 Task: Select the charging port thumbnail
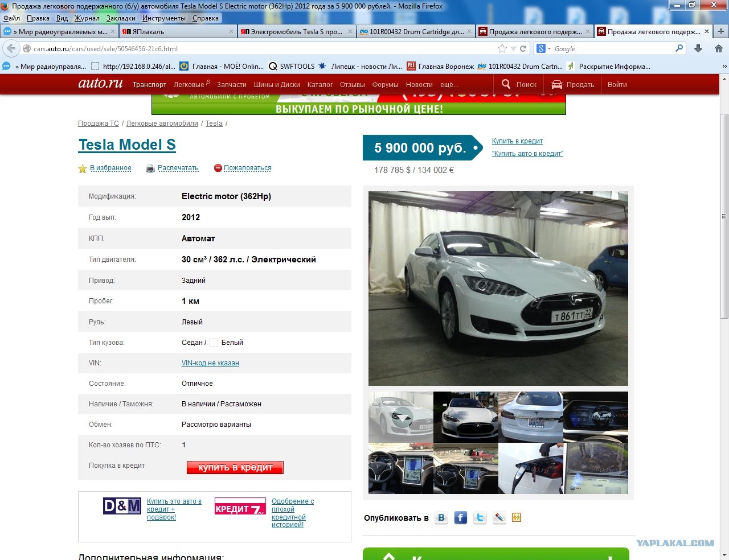531,468
